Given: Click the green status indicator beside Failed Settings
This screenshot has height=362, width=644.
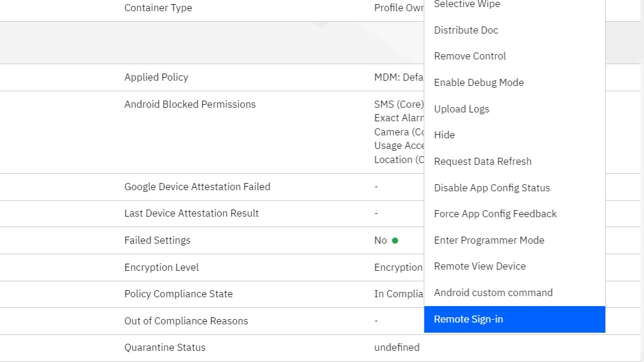Looking at the screenshot, I should click(395, 240).
